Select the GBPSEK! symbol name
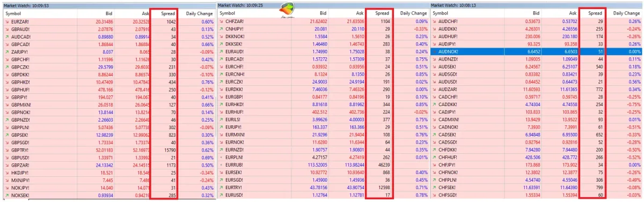The image size is (644, 202). [x=20, y=136]
